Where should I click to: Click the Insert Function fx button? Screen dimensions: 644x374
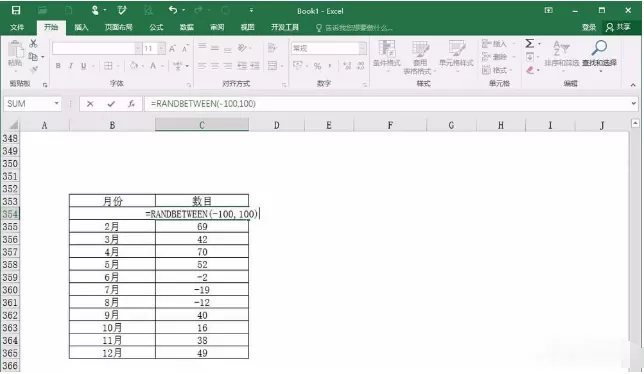coord(131,104)
